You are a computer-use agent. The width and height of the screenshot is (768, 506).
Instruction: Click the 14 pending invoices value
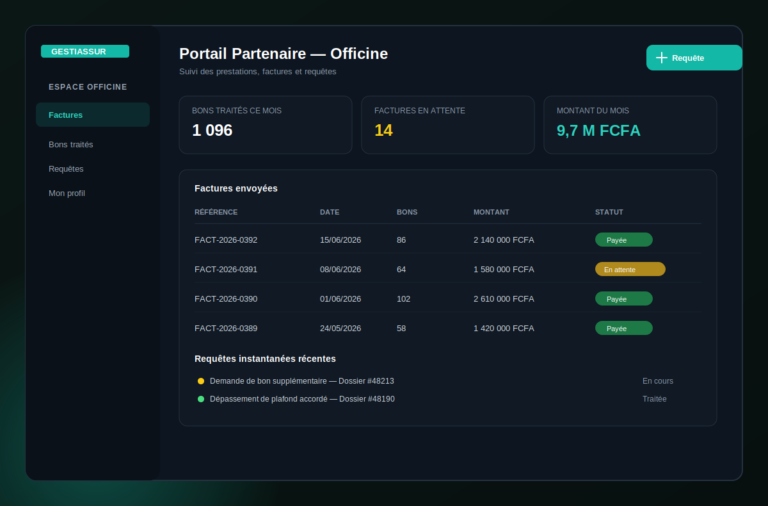[x=384, y=130]
